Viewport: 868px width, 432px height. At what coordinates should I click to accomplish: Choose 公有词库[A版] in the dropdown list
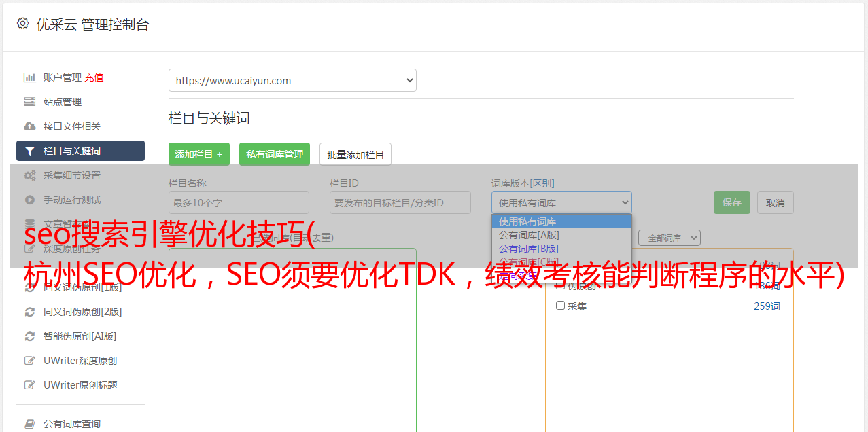[x=561, y=235]
